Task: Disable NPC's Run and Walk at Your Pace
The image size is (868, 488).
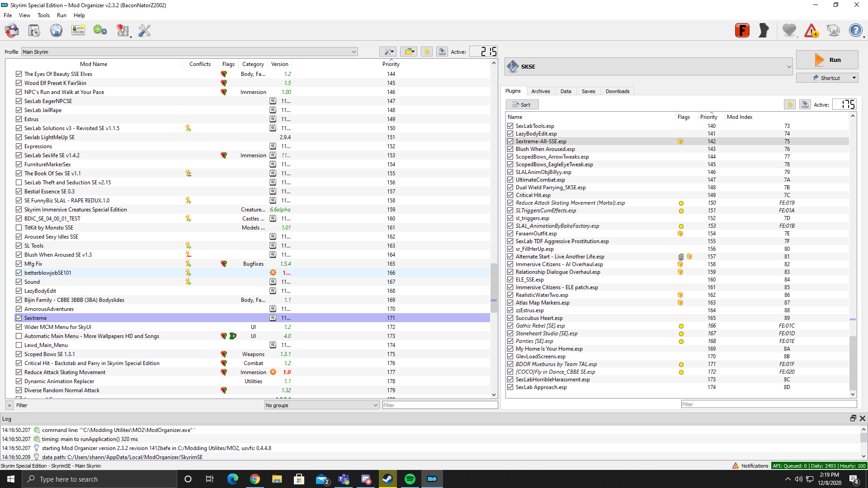Action: point(19,92)
